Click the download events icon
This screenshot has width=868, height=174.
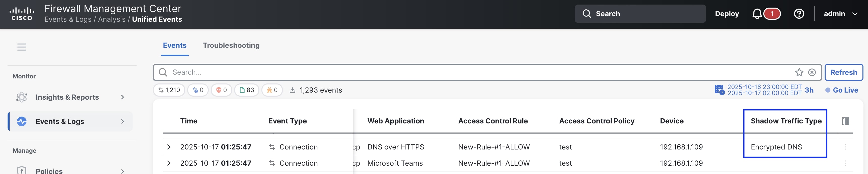(292, 90)
